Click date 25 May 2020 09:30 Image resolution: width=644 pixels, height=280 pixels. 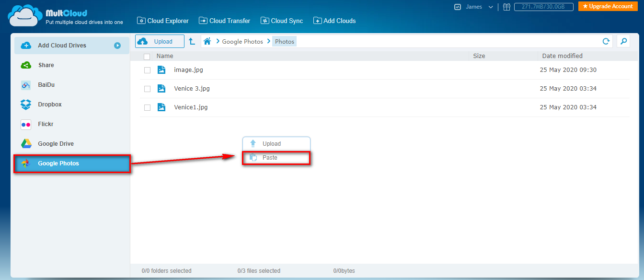pyautogui.click(x=568, y=70)
